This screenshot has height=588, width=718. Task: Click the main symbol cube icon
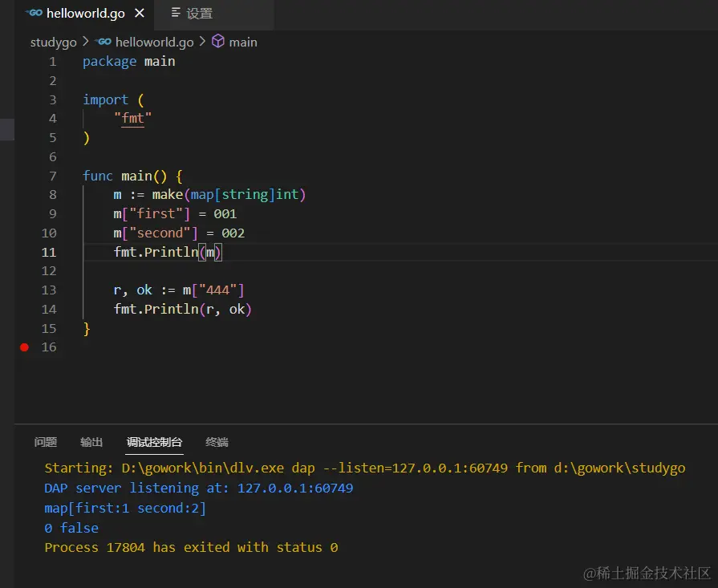(x=218, y=41)
